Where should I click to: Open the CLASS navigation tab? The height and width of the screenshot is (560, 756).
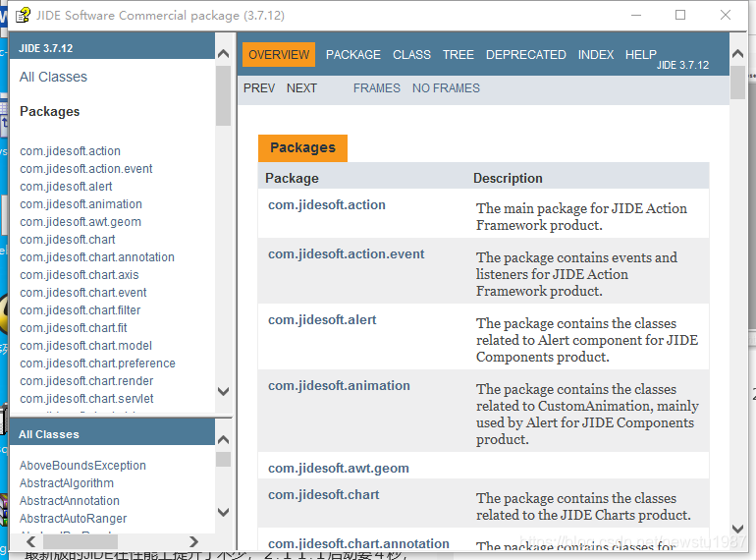(x=411, y=54)
